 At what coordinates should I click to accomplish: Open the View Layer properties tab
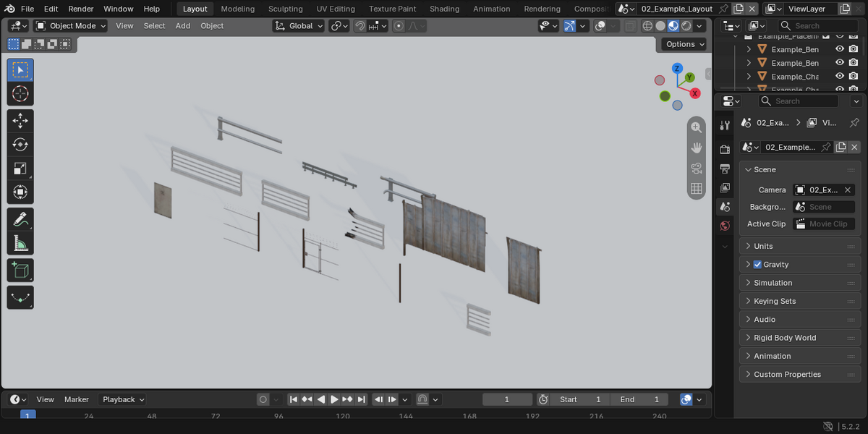tap(725, 187)
